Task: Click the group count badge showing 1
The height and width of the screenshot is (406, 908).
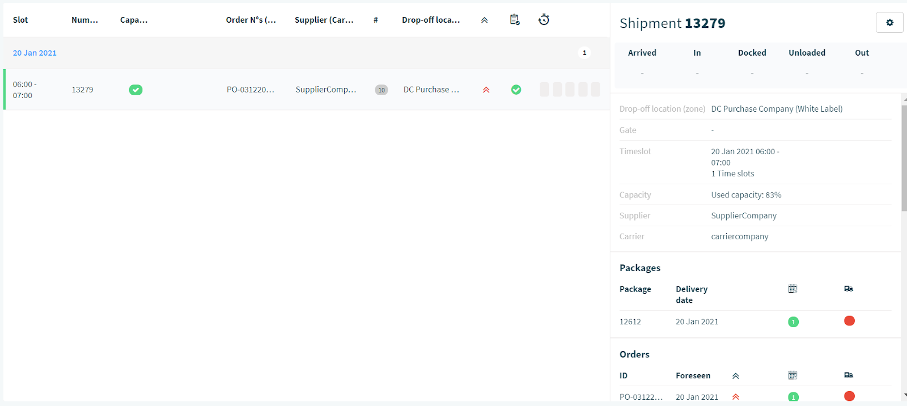Action: click(x=584, y=53)
